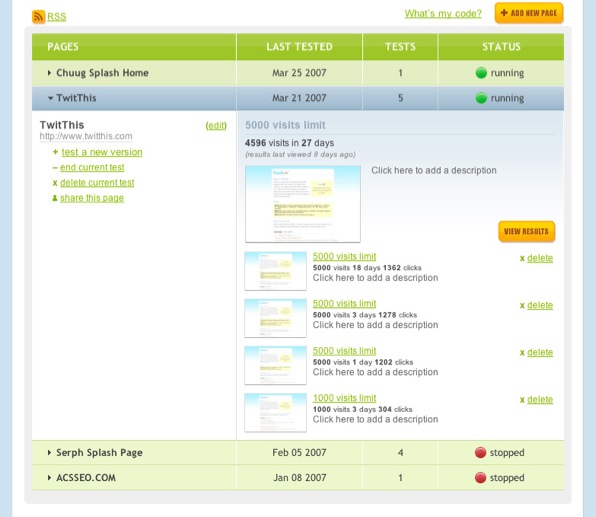Delete the test with 1362 clicks
This screenshot has width=596, height=517.
pos(540,258)
